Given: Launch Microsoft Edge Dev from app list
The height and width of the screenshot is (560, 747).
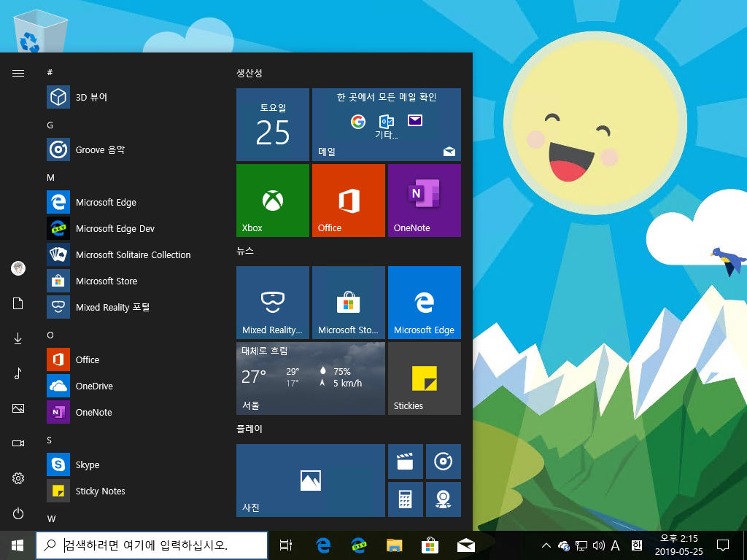Looking at the screenshot, I should pos(128,228).
